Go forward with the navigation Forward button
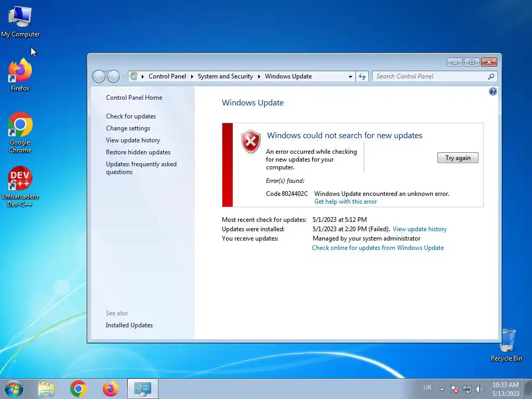532x399 pixels. point(113,76)
